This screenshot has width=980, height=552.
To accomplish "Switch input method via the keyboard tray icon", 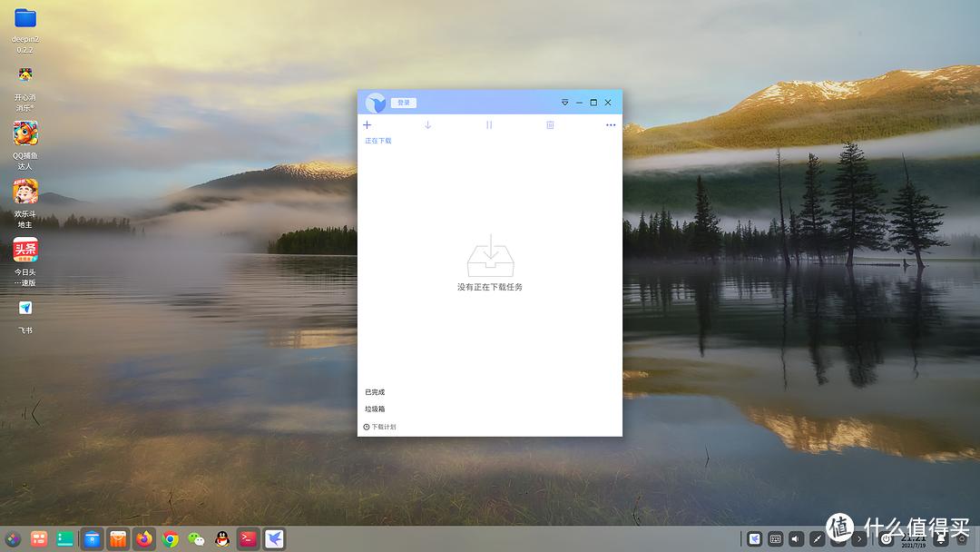I will [x=775, y=537].
